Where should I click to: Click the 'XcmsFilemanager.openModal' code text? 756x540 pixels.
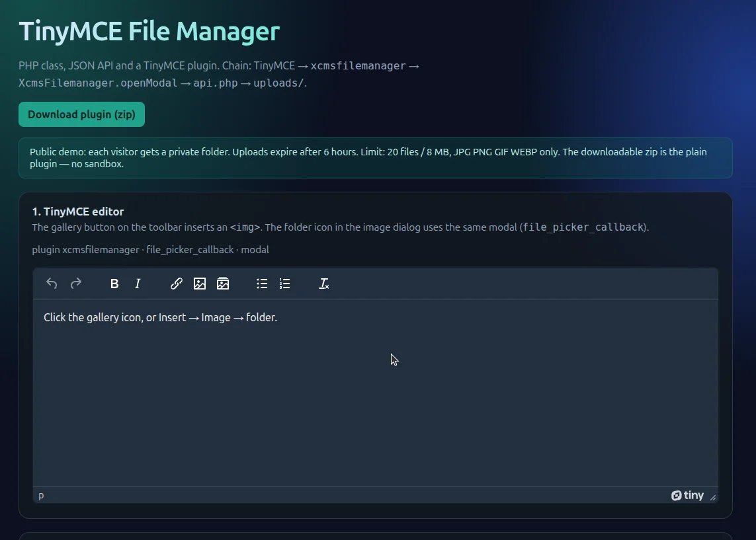coord(98,83)
